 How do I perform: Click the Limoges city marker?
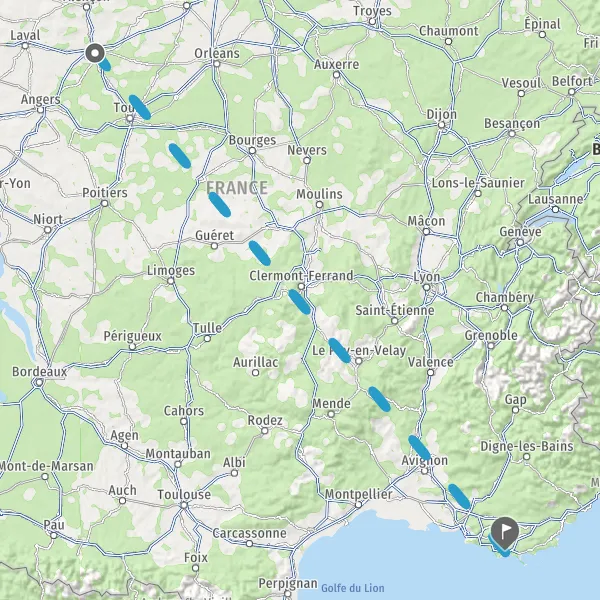tap(171, 281)
